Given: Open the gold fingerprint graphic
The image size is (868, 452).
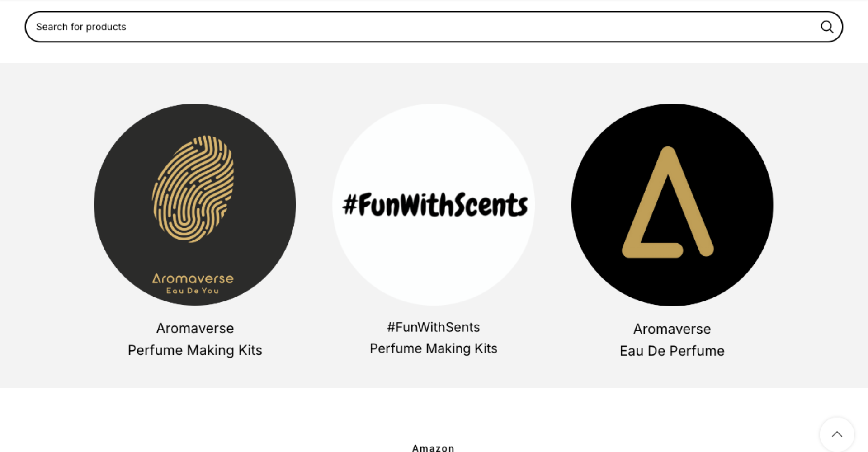Looking at the screenshot, I should click(193, 189).
